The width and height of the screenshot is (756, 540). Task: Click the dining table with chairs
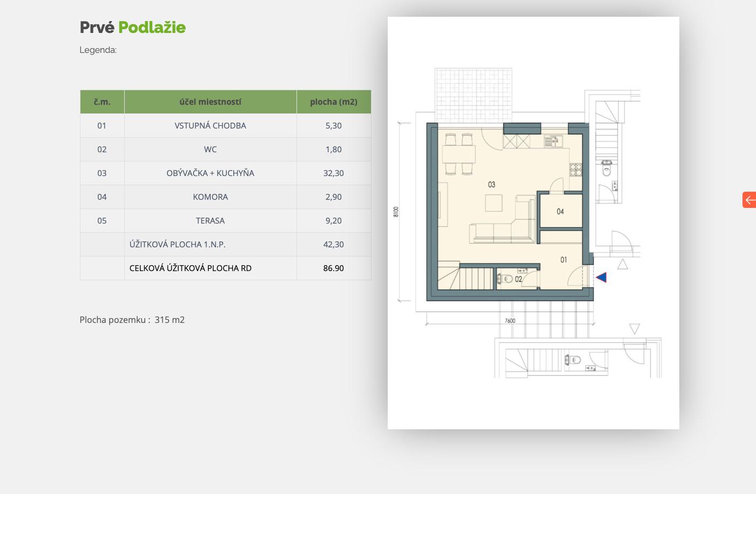tap(459, 154)
